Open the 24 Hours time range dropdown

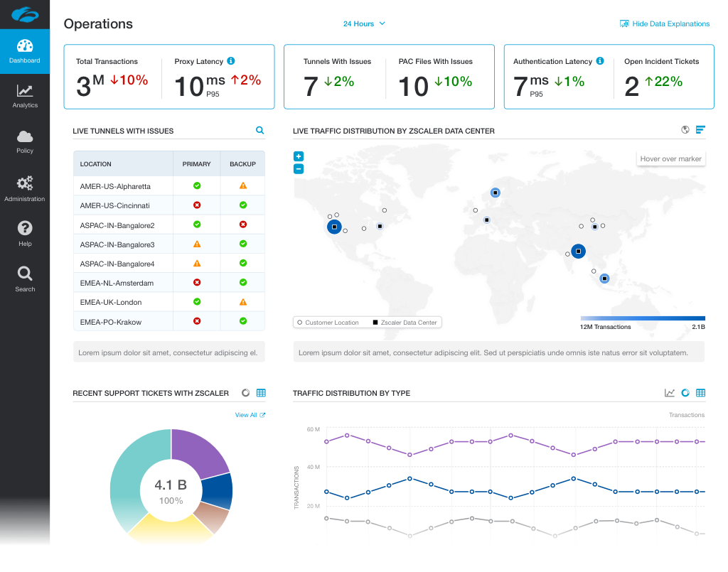364,23
